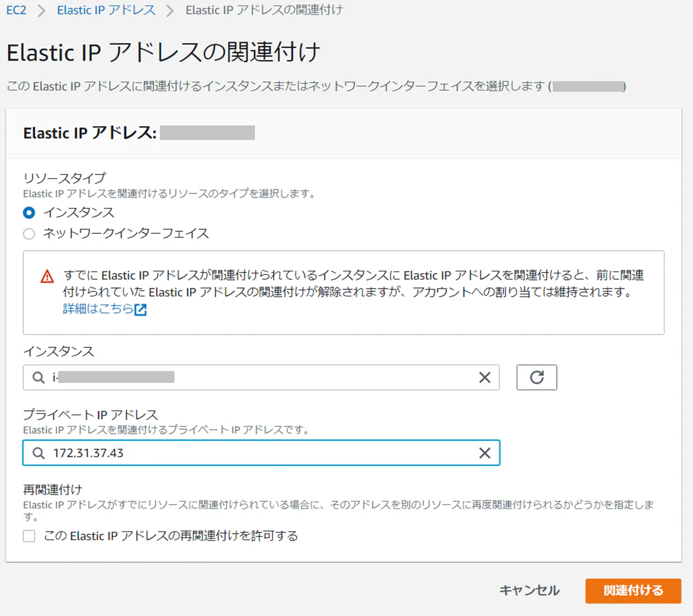Clear the instance field with X
Viewport: 693px width, 616px height.
485,378
